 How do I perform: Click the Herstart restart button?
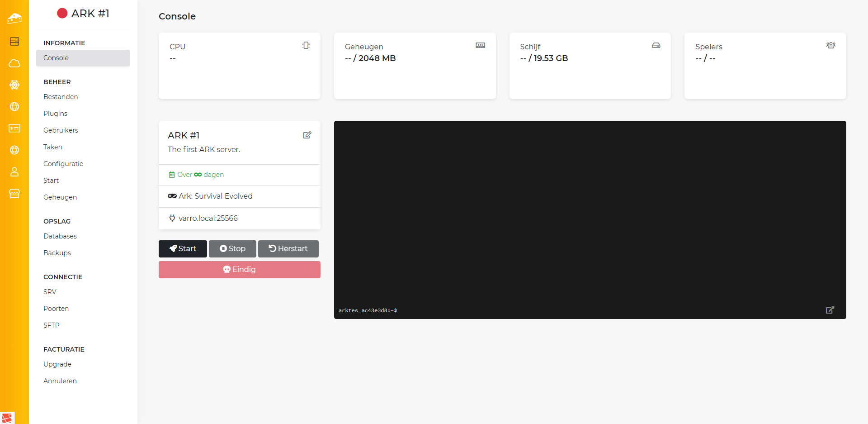coord(288,249)
